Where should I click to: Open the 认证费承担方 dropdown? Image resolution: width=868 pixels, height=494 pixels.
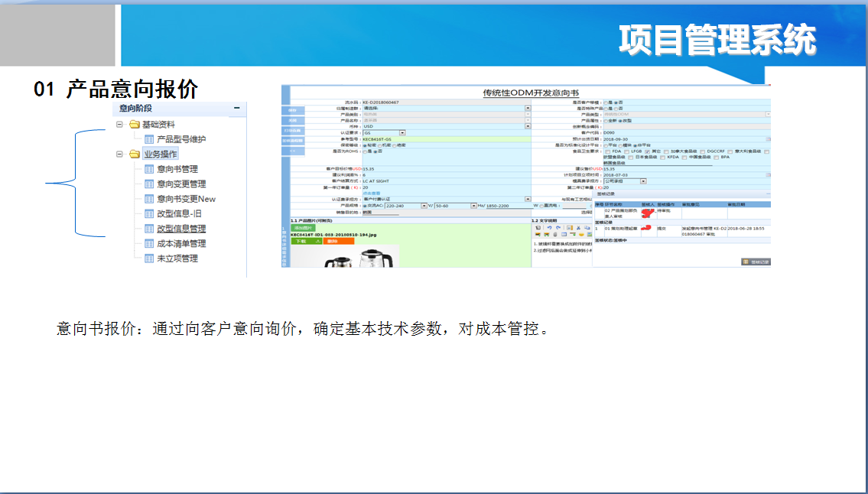coord(528,199)
